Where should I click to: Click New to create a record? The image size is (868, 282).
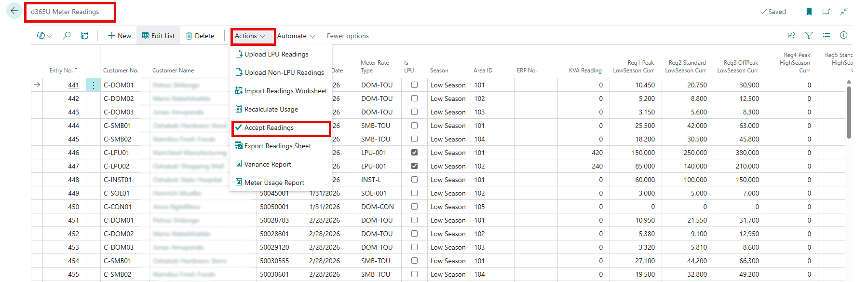point(120,36)
